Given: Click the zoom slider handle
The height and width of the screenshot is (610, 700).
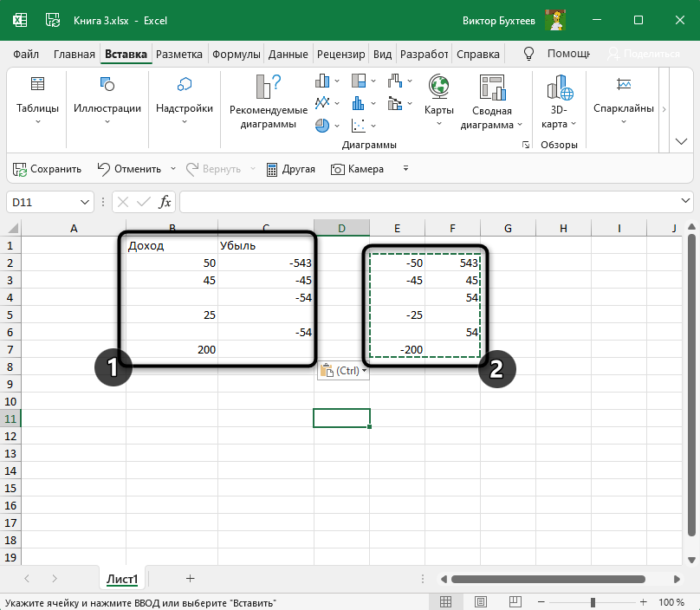Looking at the screenshot, I should 593,601.
